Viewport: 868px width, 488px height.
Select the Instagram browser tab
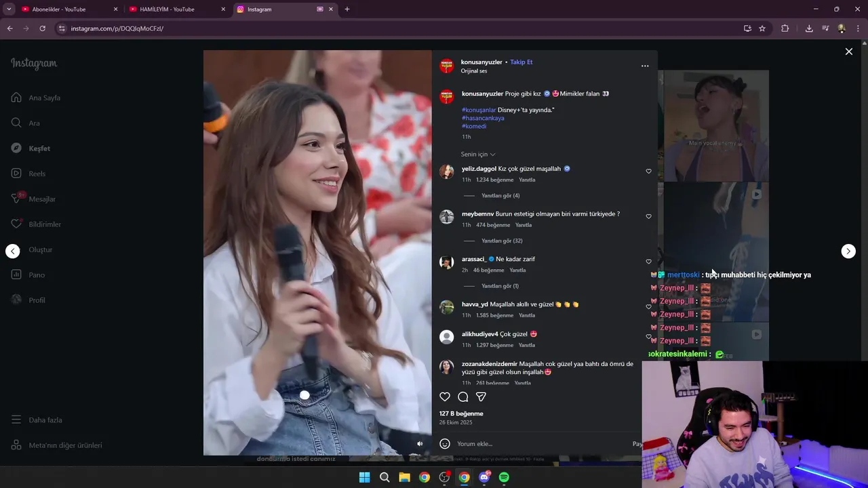click(285, 9)
